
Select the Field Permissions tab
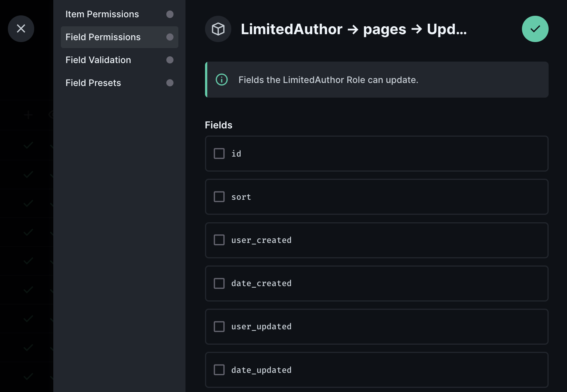tap(119, 37)
